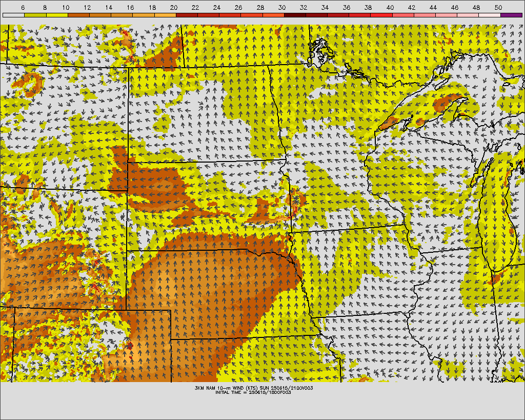
Task: Click the "6" scale label
Action: click(23, 7)
